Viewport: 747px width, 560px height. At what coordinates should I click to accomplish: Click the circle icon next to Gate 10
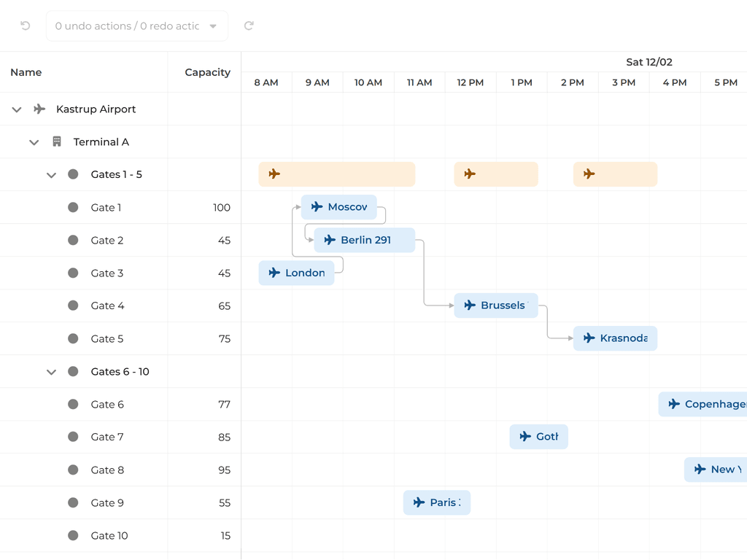[73, 536]
